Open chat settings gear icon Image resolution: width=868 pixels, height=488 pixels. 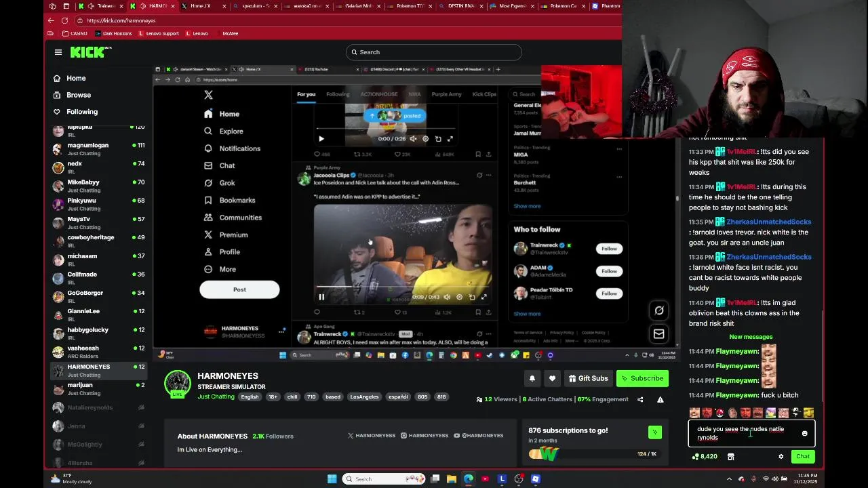(x=781, y=456)
